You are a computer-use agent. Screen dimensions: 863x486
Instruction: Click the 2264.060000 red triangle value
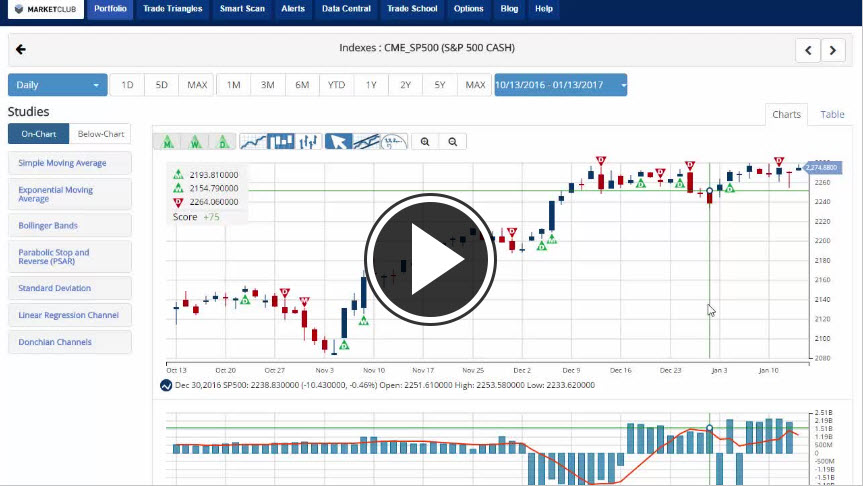point(214,202)
